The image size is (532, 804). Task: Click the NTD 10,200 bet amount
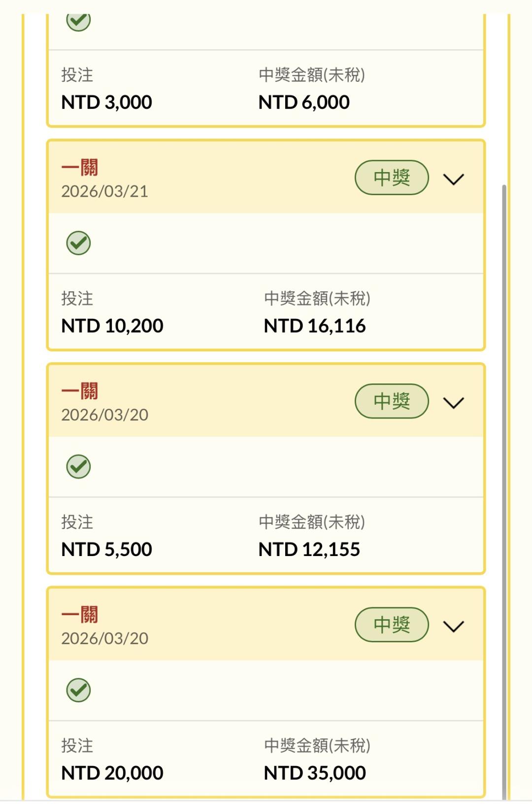112,326
